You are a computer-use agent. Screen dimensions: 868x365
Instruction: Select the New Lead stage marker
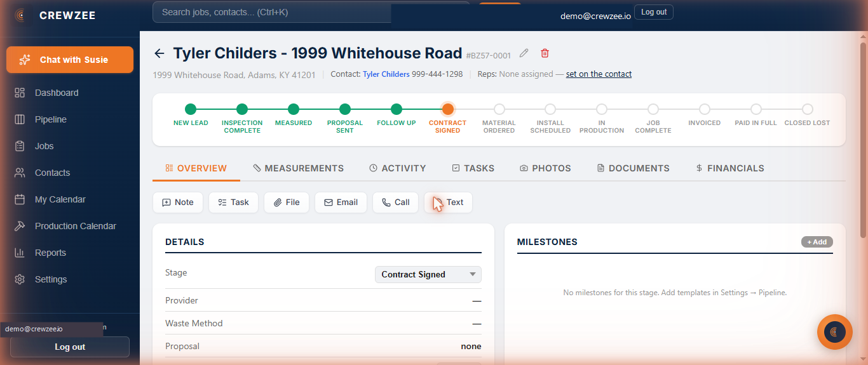coord(191,109)
